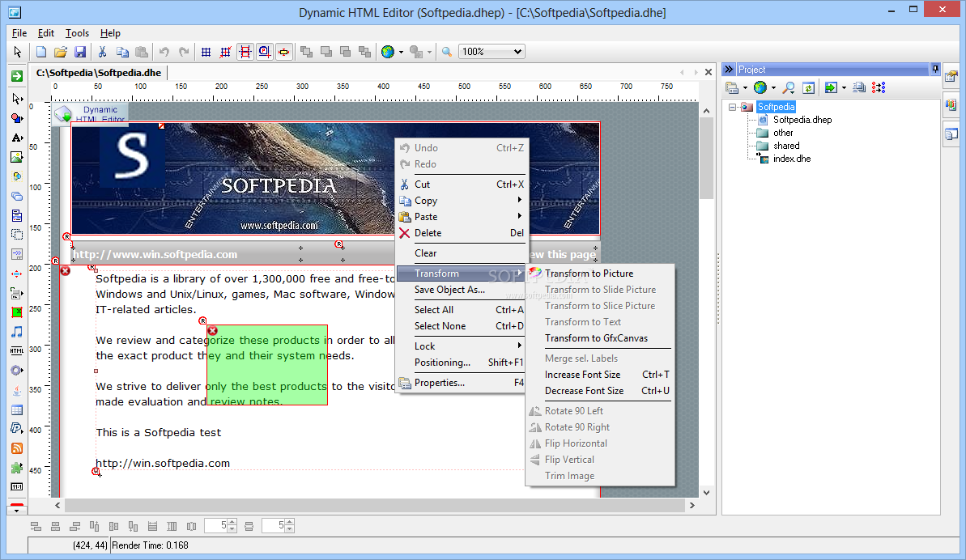Click the globe preview-in-browser icon
This screenshot has width=966, height=560.
click(x=388, y=53)
